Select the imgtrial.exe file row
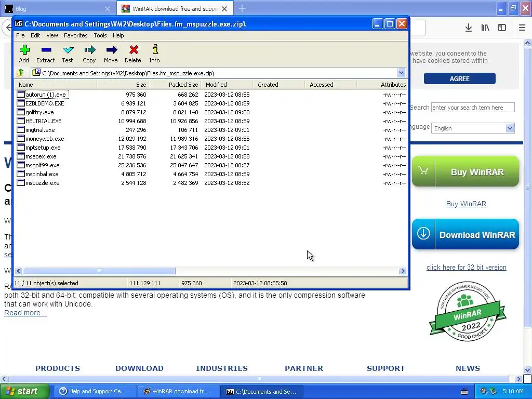Image resolution: width=532 pixels, height=399 pixels. pos(211,129)
